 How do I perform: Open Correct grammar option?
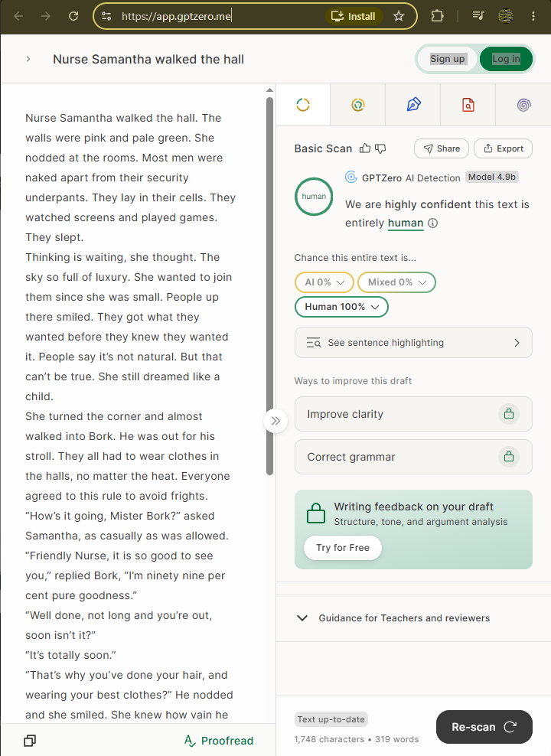tap(413, 457)
